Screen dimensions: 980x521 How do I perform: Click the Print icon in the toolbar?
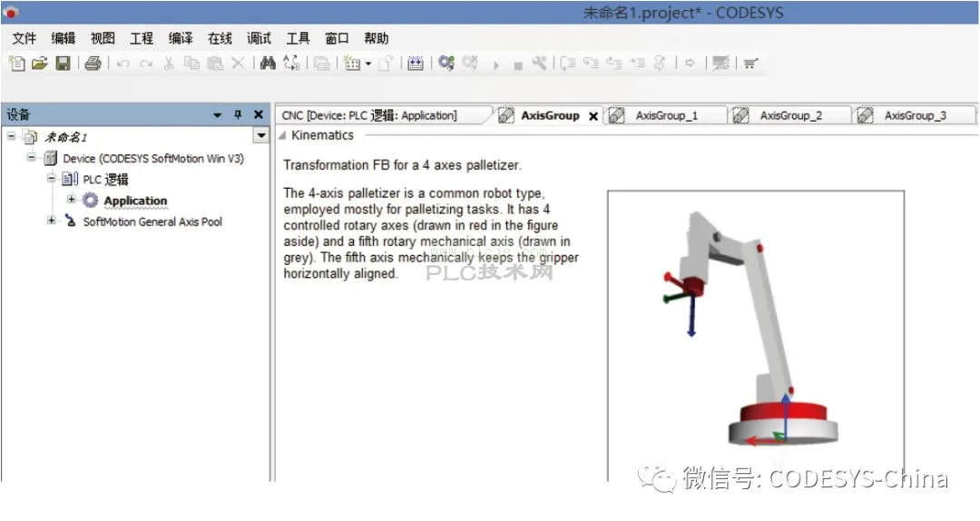tap(93, 64)
